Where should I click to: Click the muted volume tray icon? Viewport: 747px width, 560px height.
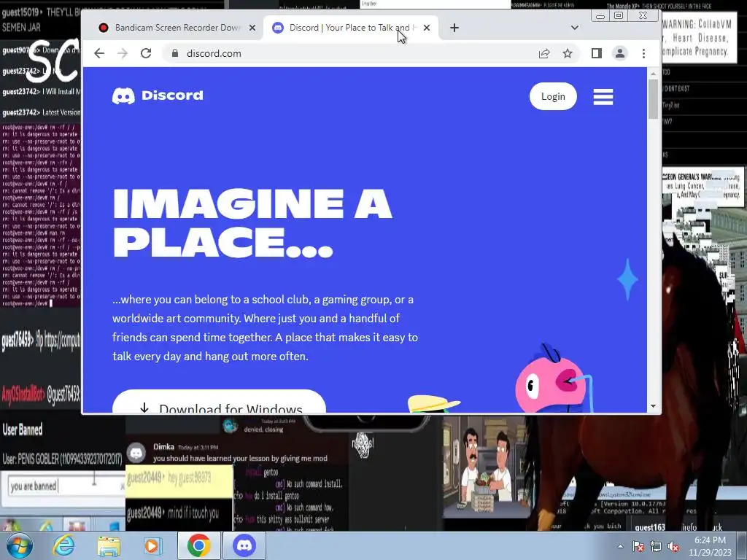(x=673, y=546)
